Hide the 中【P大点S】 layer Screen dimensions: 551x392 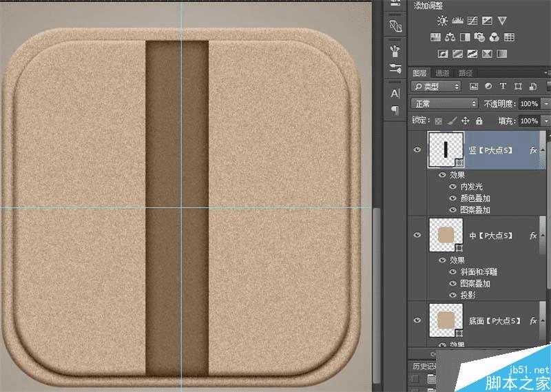point(417,236)
